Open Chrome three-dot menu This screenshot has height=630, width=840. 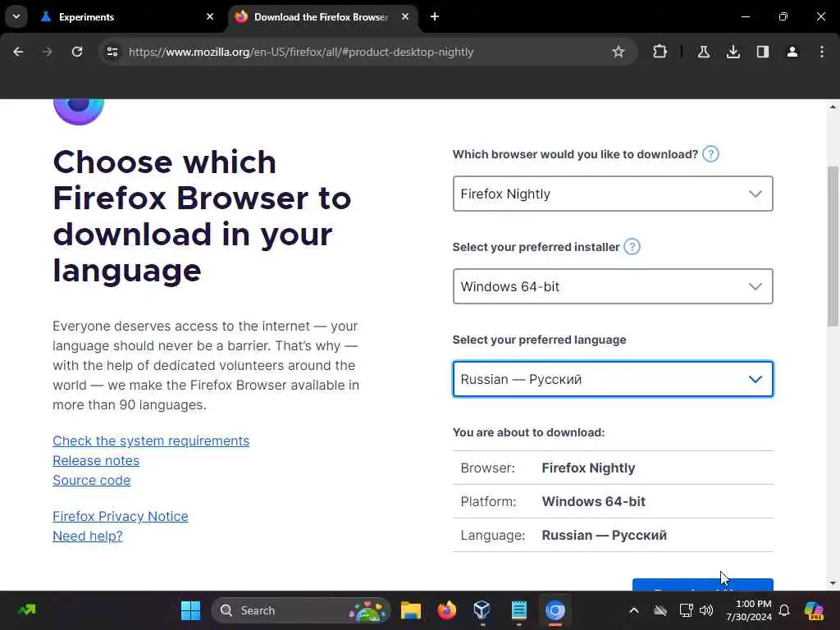point(822,52)
